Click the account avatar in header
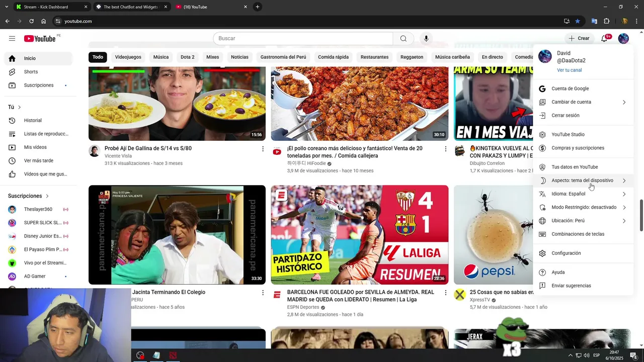Image resolution: width=644 pixels, height=362 pixels. [623, 38]
